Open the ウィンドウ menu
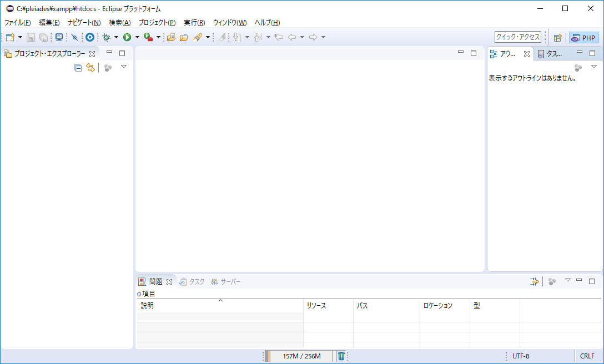 tap(229, 22)
